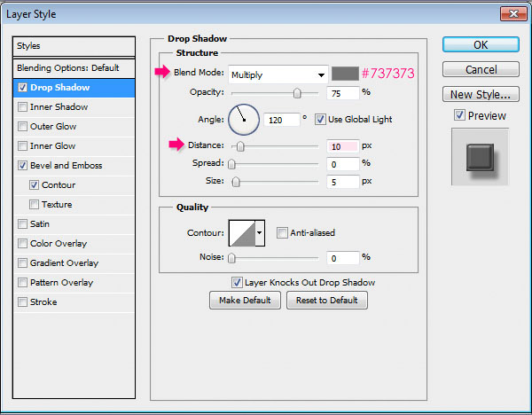The image size is (532, 415).
Task: Tick the Inner Glow checkbox
Action: pos(22,146)
